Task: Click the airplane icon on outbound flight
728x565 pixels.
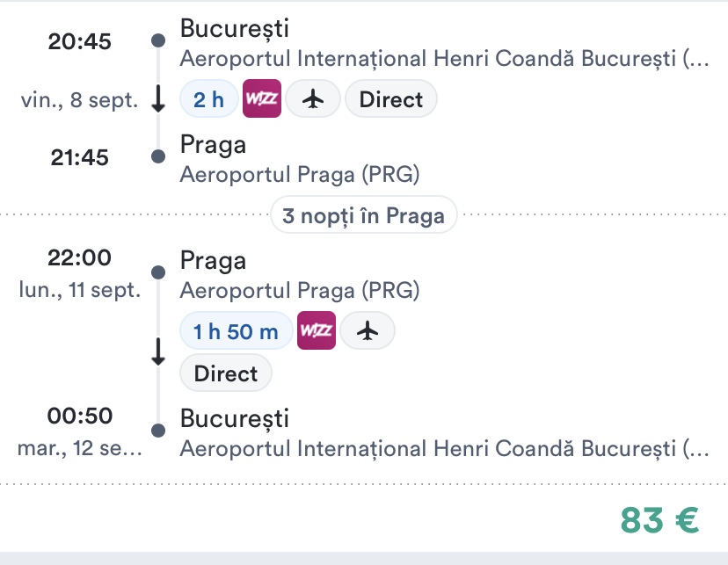Action: click(x=313, y=99)
